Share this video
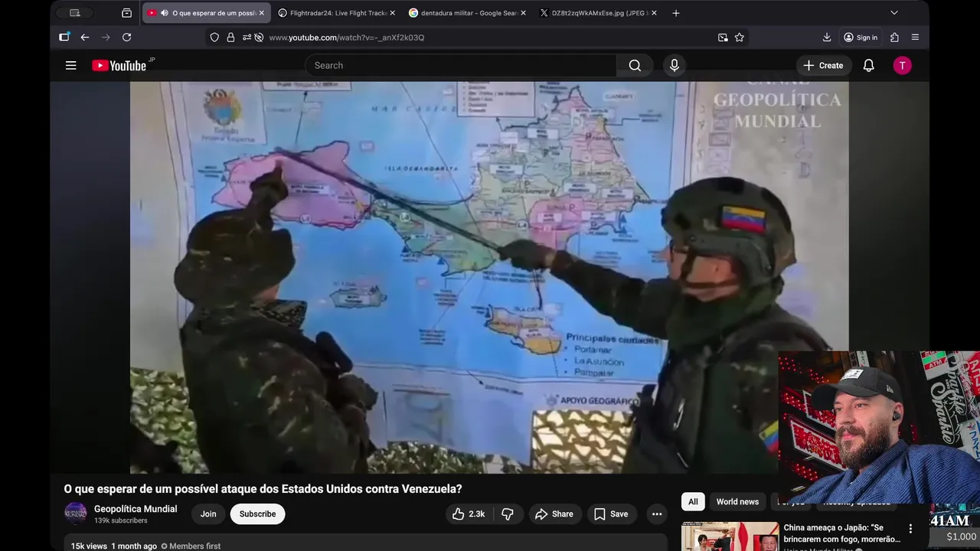This screenshot has height=551, width=980. coord(554,514)
